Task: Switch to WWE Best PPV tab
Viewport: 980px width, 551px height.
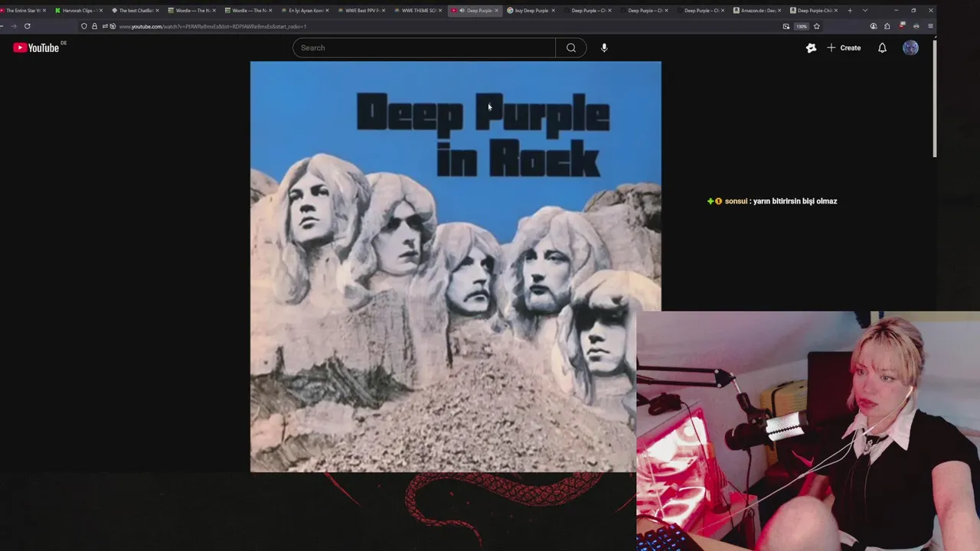Action: click(361, 11)
